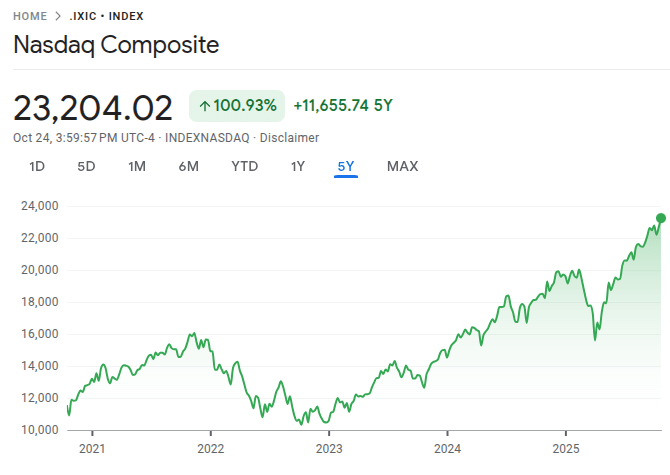Go to HOME via breadcrumb
Image resolution: width=670 pixels, height=475 pixels.
tap(30, 16)
